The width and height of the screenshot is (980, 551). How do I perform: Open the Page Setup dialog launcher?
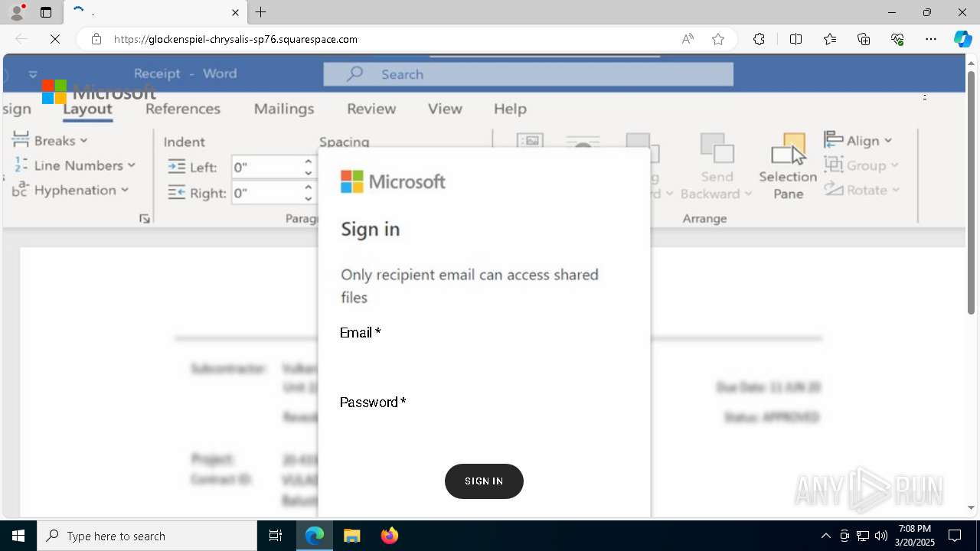[145, 219]
